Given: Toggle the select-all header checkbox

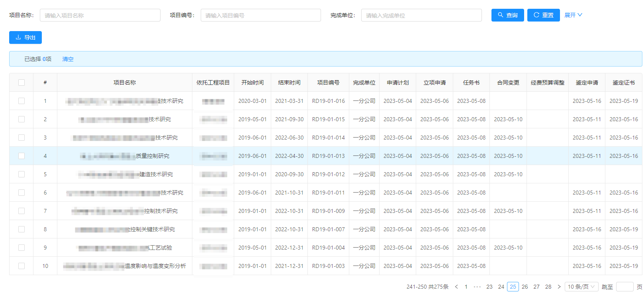Looking at the screenshot, I should [x=22, y=83].
